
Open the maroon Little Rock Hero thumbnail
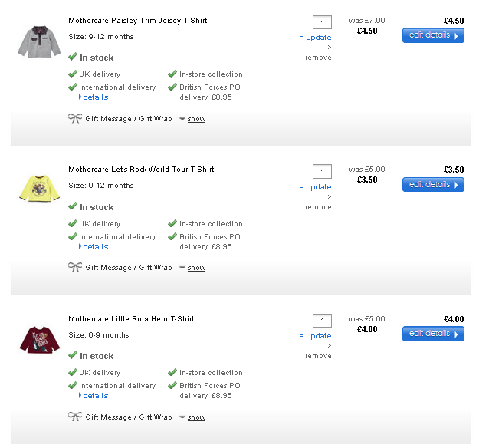(x=38, y=339)
